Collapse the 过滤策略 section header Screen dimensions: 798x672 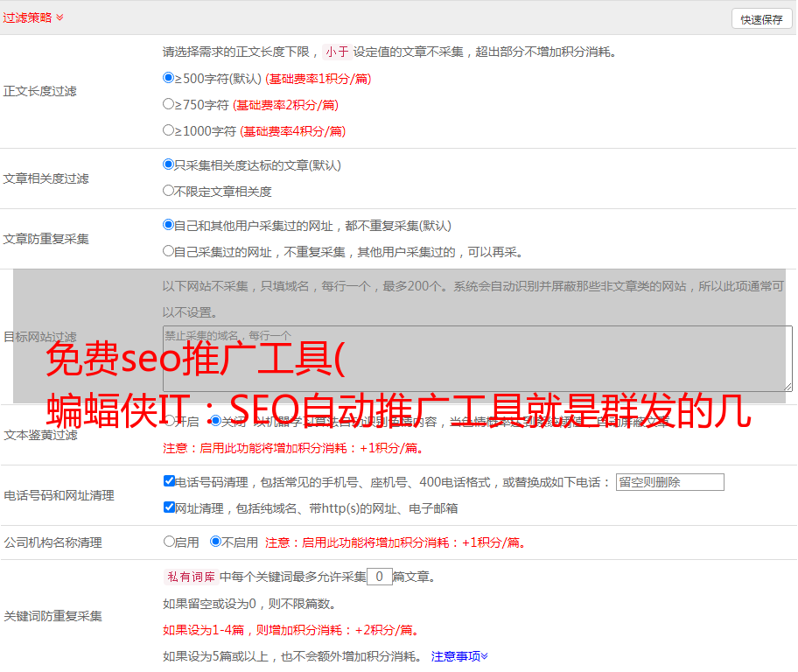[x=33, y=17]
